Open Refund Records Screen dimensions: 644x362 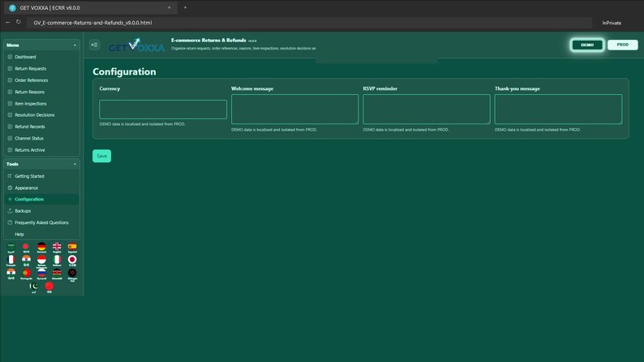point(41,127)
